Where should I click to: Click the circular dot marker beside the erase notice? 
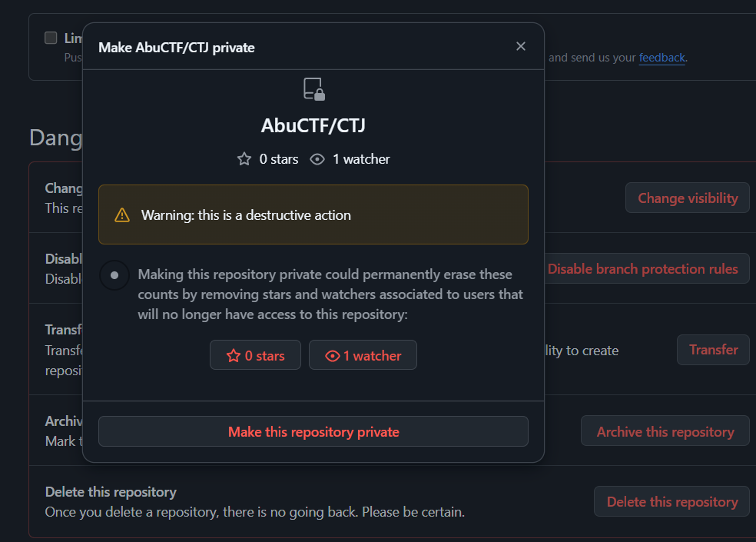pos(114,275)
